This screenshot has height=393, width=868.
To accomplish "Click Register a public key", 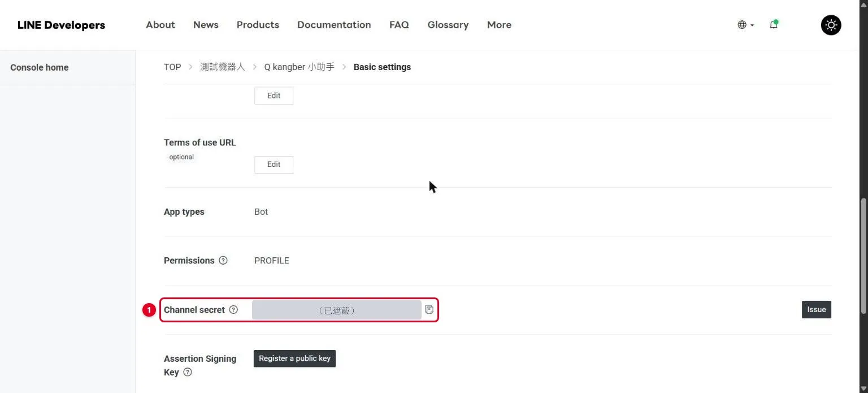I will [294, 359].
